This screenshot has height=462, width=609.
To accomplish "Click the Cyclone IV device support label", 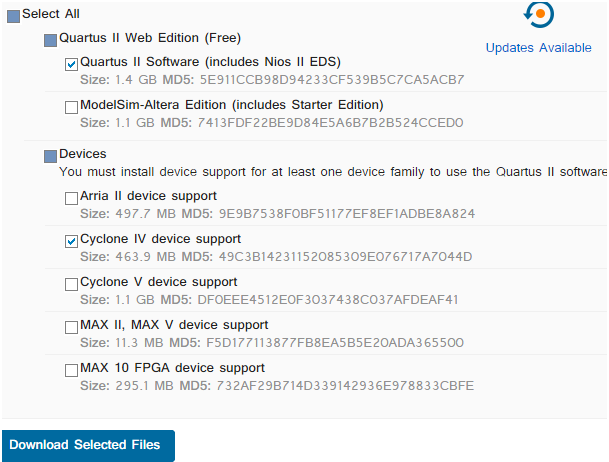I will coord(160,239).
